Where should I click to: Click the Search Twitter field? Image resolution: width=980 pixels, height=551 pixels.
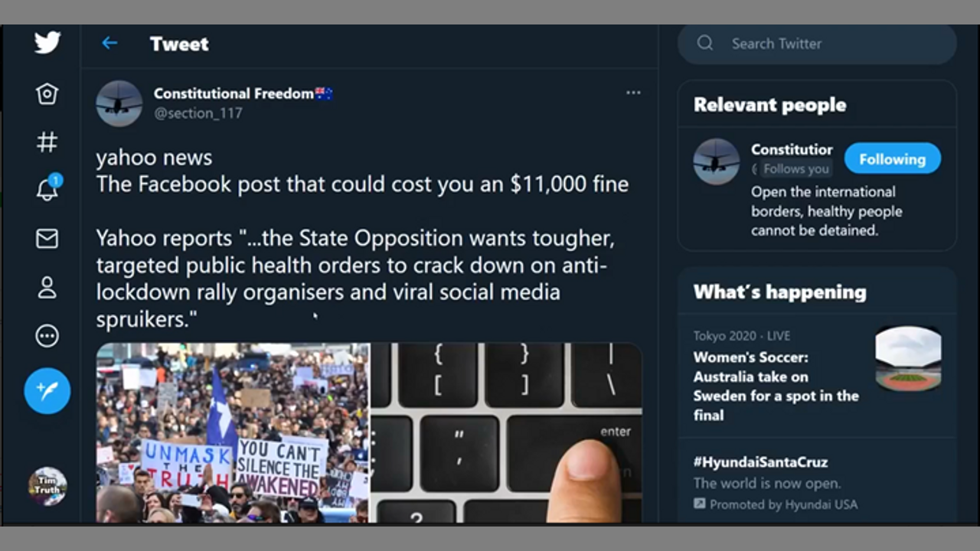[x=817, y=44]
